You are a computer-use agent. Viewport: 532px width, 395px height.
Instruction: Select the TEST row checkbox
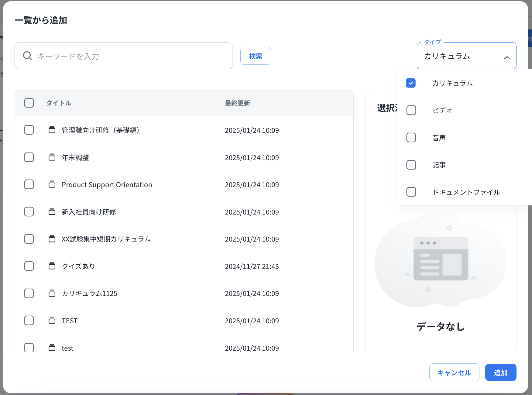(x=29, y=321)
